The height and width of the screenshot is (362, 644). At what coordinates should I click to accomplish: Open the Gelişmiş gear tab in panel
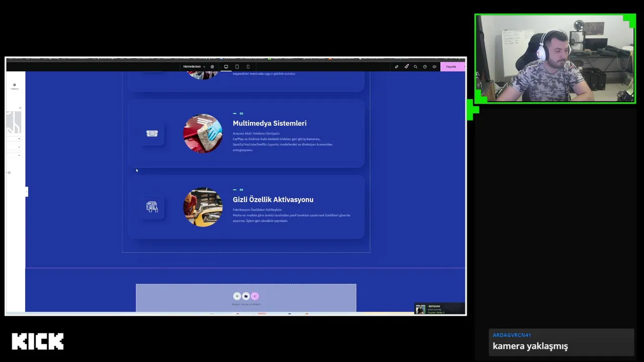pyautogui.click(x=15, y=86)
